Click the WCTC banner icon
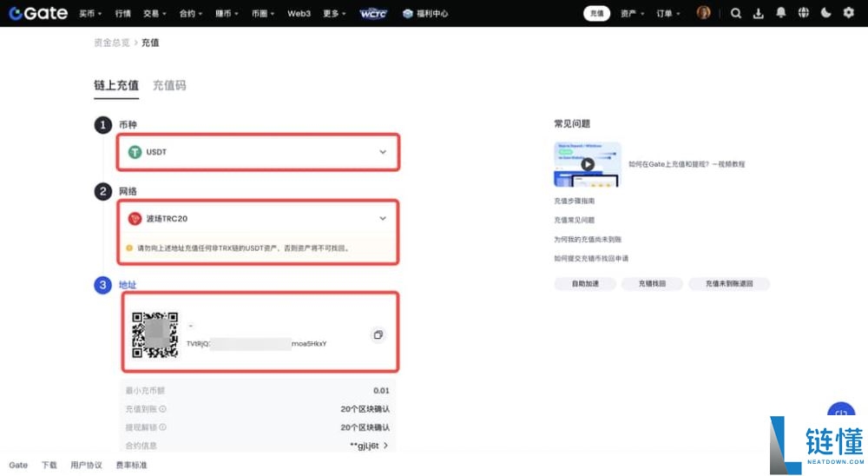 pyautogui.click(x=373, y=13)
